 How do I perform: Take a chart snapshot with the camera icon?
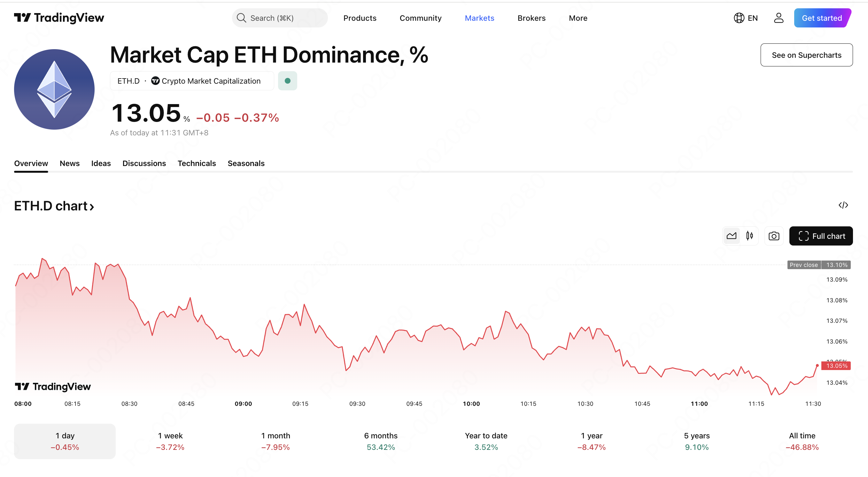tap(774, 236)
